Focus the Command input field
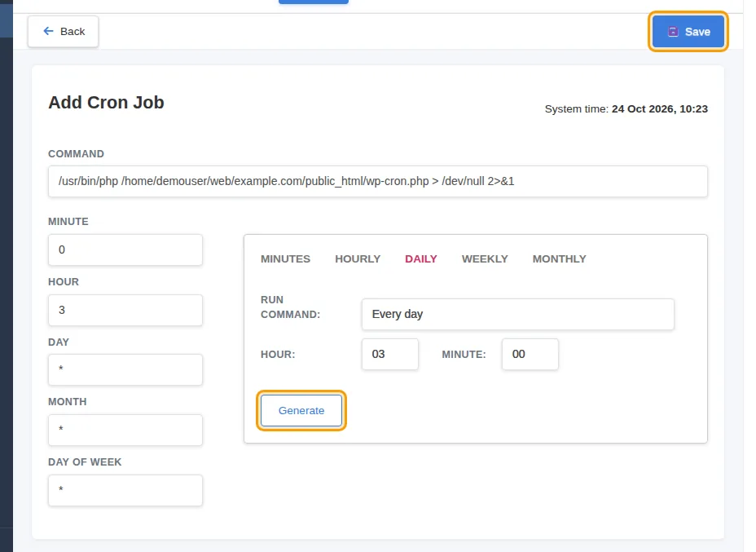This screenshot has height=552, width=756. 377,182
